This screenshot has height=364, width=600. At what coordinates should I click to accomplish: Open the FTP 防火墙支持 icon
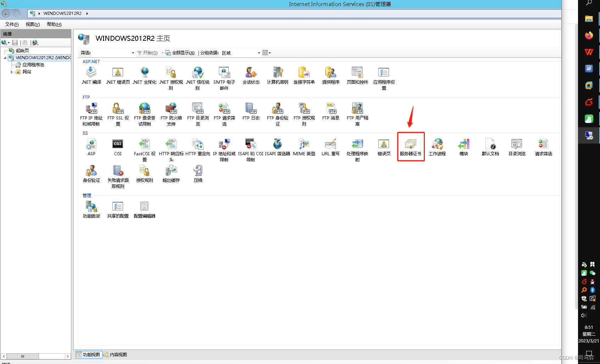click(171, 114)
